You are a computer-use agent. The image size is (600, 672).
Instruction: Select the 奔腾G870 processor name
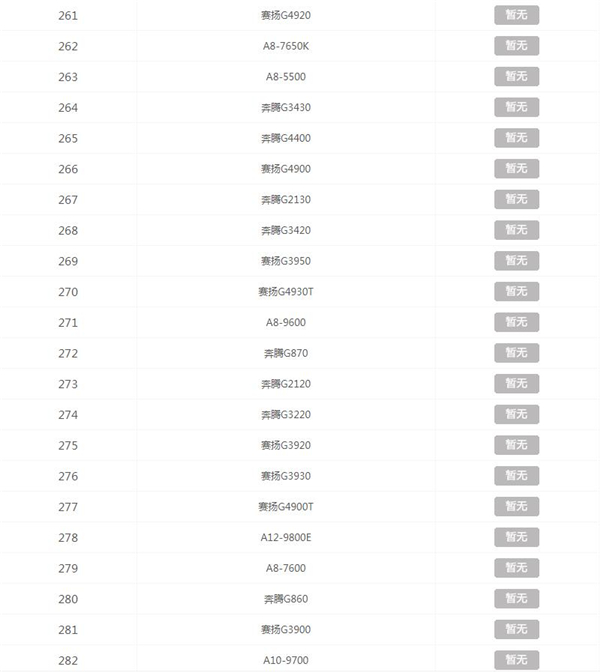(286, 354)
